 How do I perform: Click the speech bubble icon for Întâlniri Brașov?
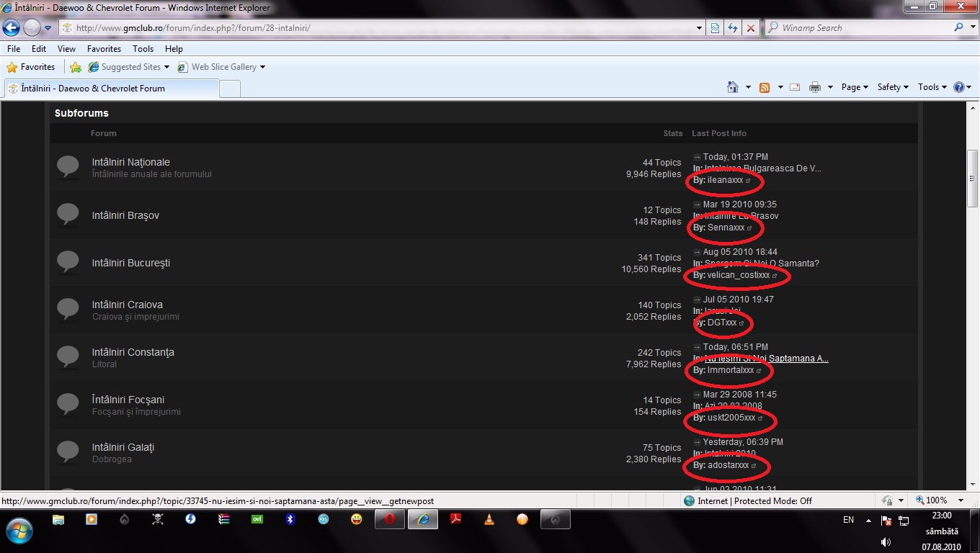tap(68, 215)
